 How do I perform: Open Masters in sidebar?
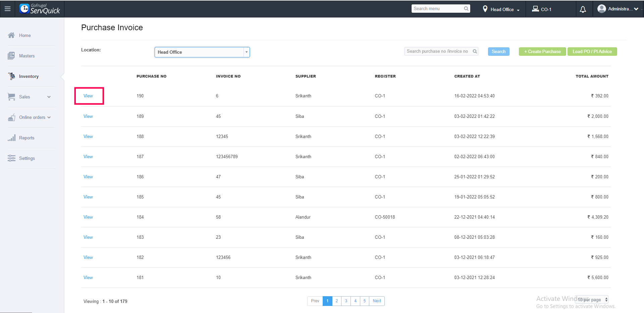click(x=27, y=56)
